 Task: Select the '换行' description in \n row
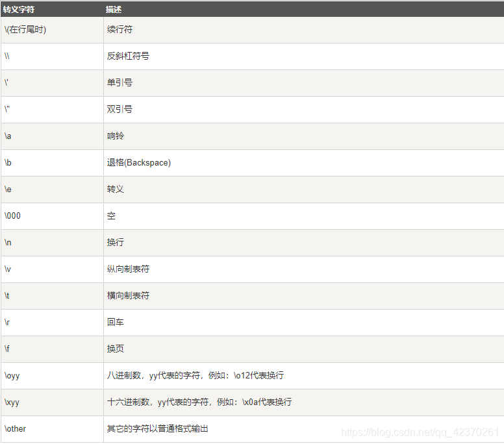click(116, 243)
